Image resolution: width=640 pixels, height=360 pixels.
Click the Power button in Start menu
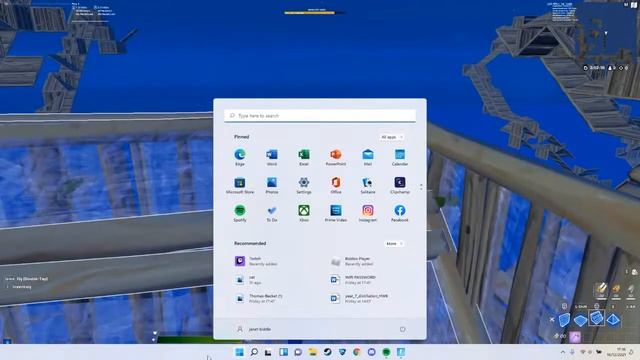[x=402, y=329]
